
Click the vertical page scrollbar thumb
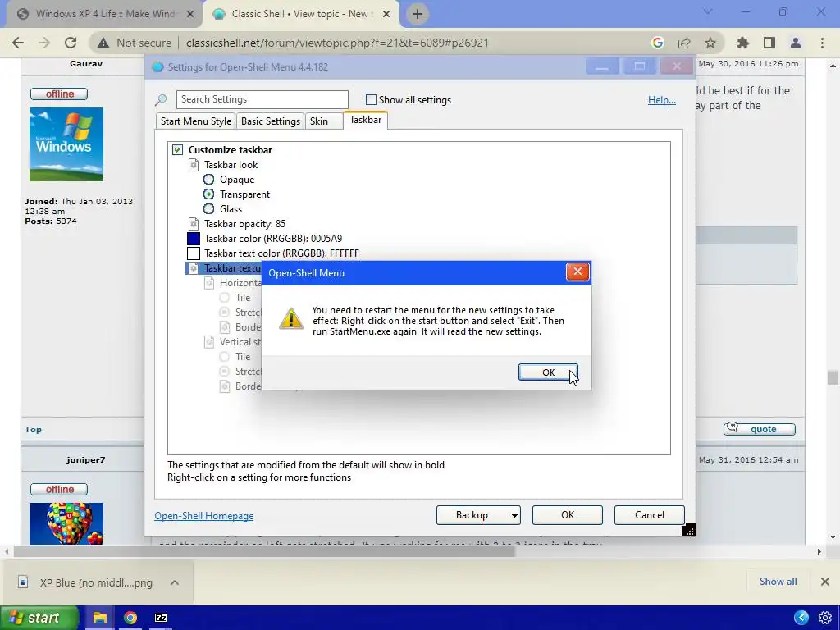[x=833, y=377]
